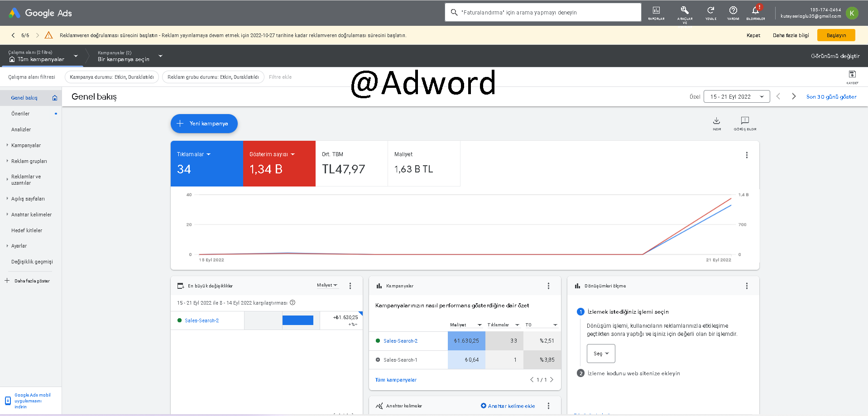Viewport: 868px width, 416px height.
Task: Click Son 30 günü göster link
Action: tap(831, 97)
